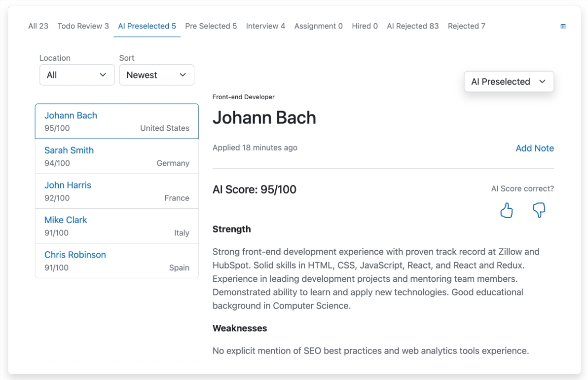Switch to the Assignment 0 tab
The image size is (588, 380).
click(x=318, y=26)
